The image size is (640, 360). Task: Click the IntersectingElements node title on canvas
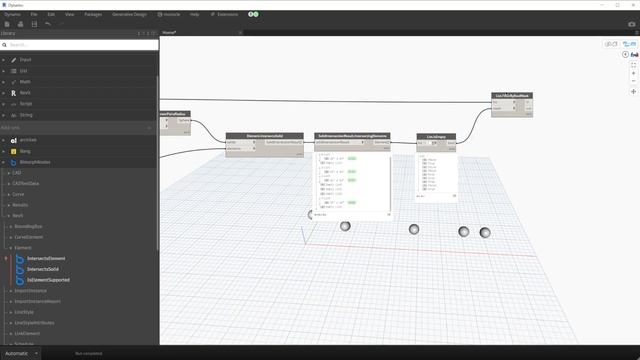352,136
